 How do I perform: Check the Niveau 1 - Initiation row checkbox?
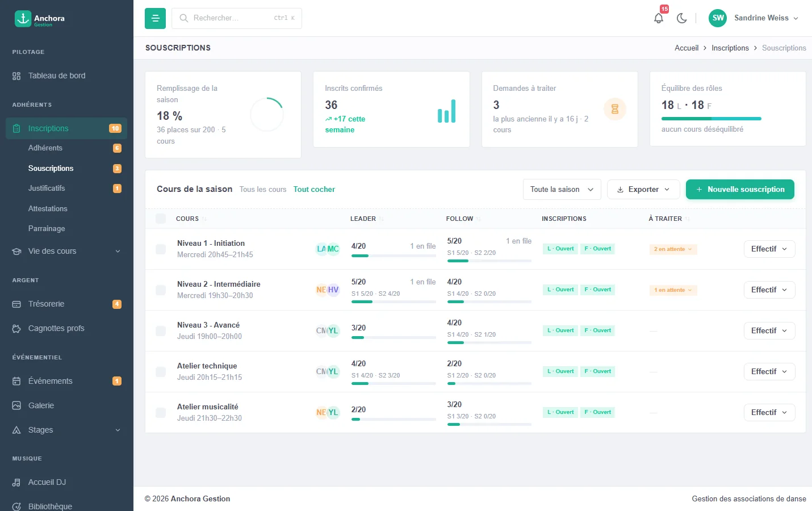coord(161,249)
